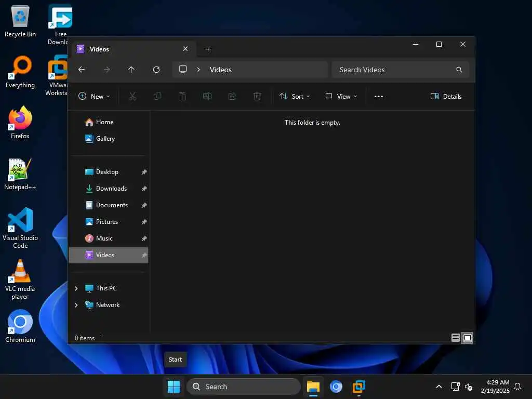Click the taskbar Search box
The image size is (532, 399).
[244, 387]
